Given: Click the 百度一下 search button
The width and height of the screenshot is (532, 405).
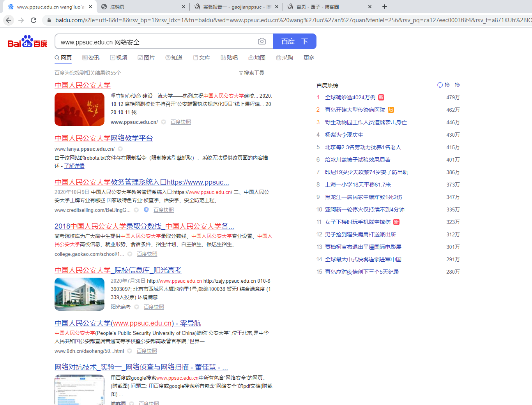Looking at the screenshot, I should point(295,41).
